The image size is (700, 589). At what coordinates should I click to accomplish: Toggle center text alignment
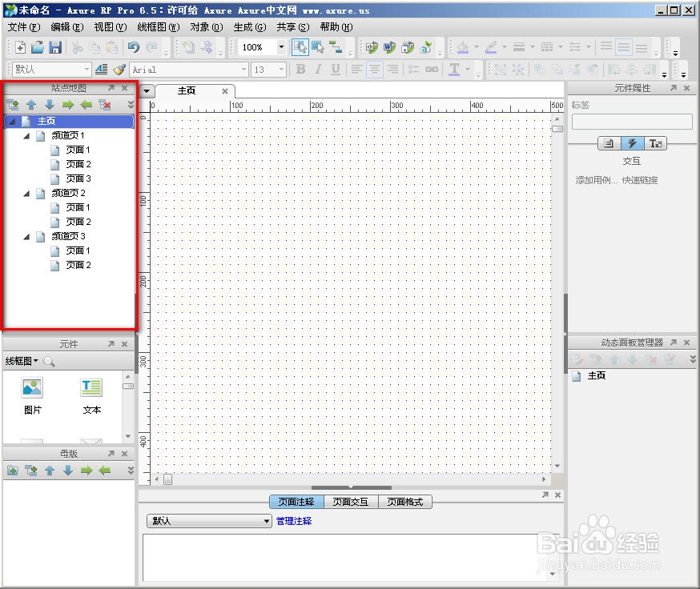click(375, 69)
